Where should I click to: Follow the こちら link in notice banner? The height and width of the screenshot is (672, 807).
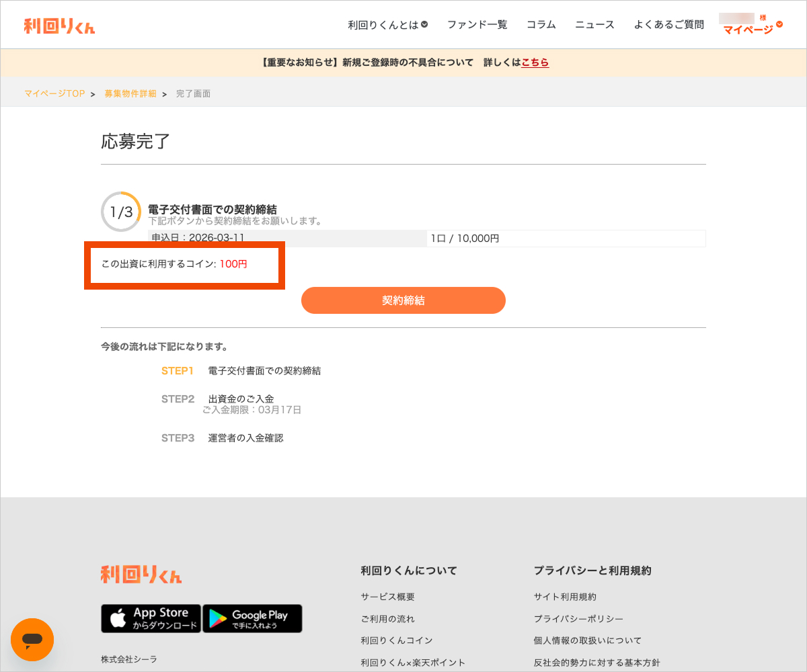[535, 62]
